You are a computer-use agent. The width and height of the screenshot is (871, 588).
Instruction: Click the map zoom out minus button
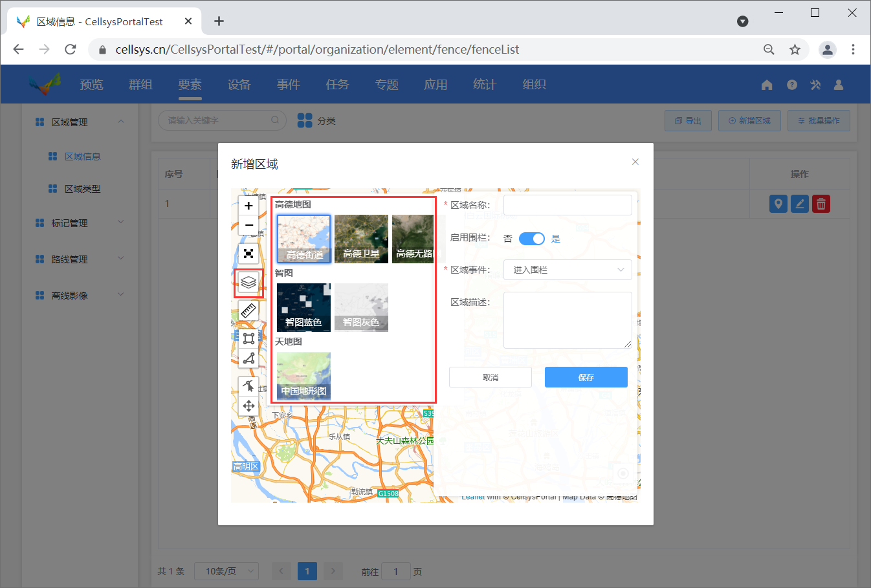click(248, 225)
